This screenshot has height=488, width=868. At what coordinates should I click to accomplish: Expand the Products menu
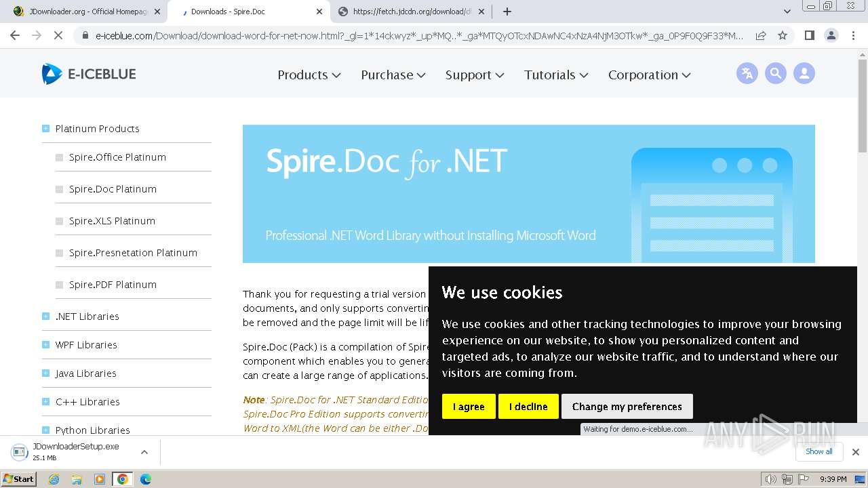click(x=309, y=75)
